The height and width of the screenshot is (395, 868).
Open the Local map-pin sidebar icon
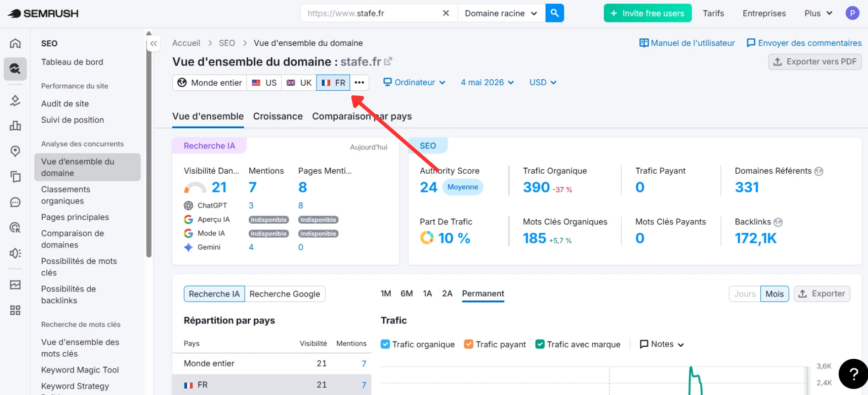coord(15,151)
